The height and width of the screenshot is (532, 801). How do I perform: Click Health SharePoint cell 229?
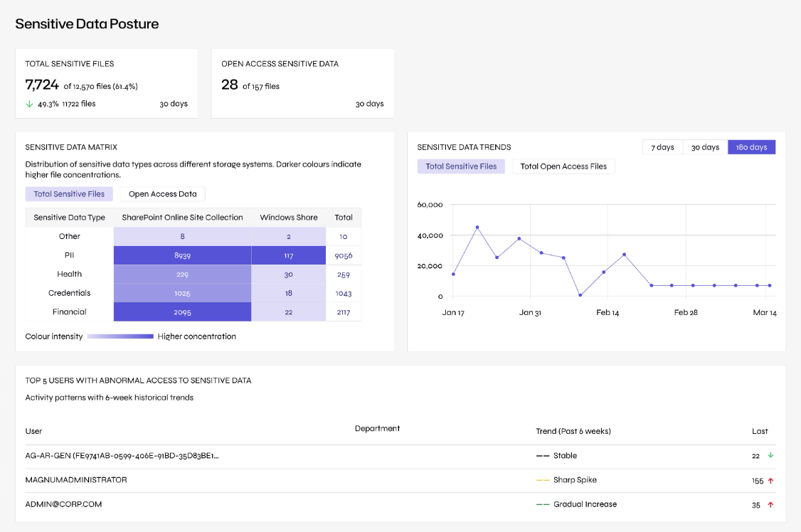pyautogui.click(x=182, y=274)
